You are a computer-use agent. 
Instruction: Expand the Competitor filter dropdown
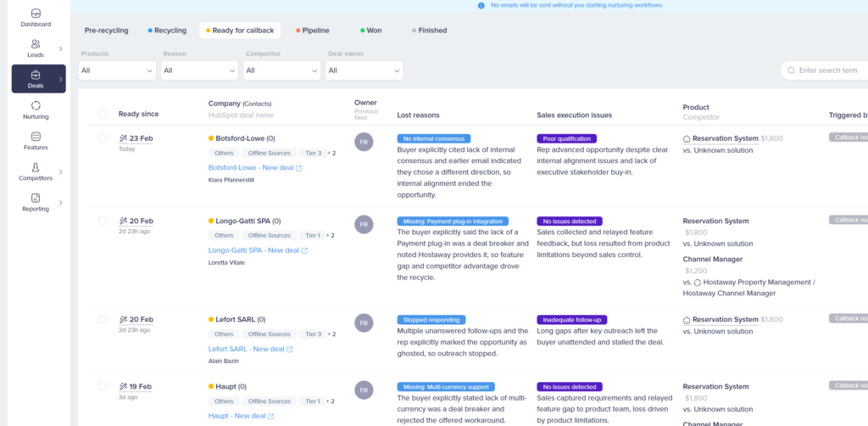coord(281,70)
